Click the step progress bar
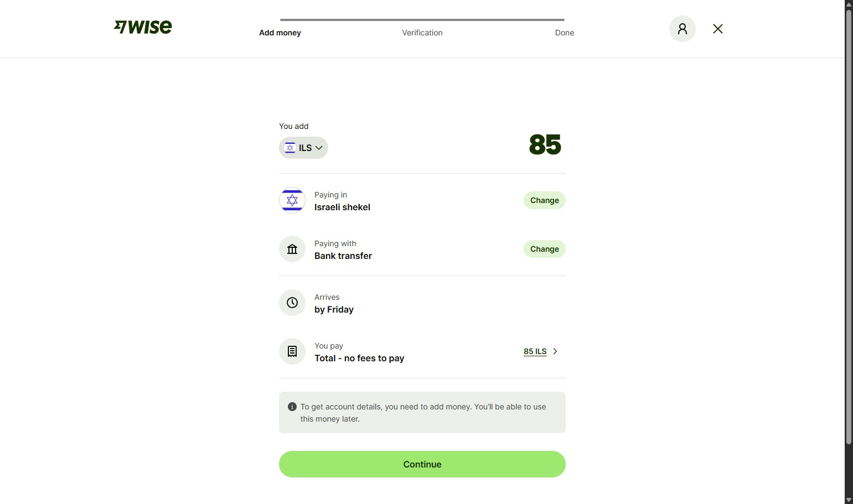This screenshot has height=504, width=853. click(x=422, y=20)
